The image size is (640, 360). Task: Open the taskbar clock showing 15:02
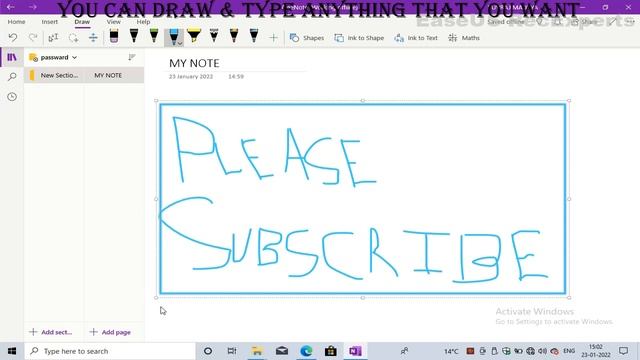(596, 351)
